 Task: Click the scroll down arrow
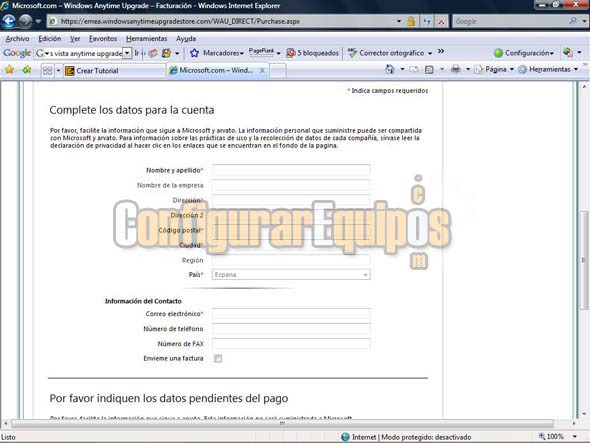584,414
